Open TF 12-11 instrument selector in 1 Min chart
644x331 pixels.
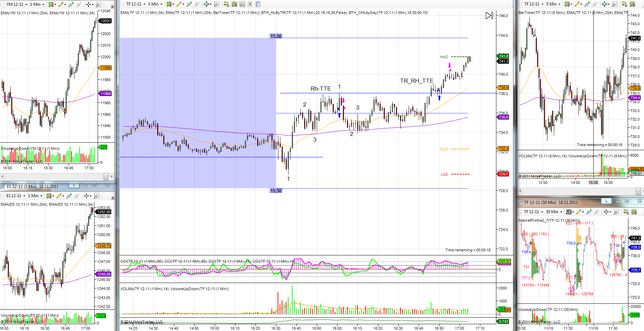[136, 4]
